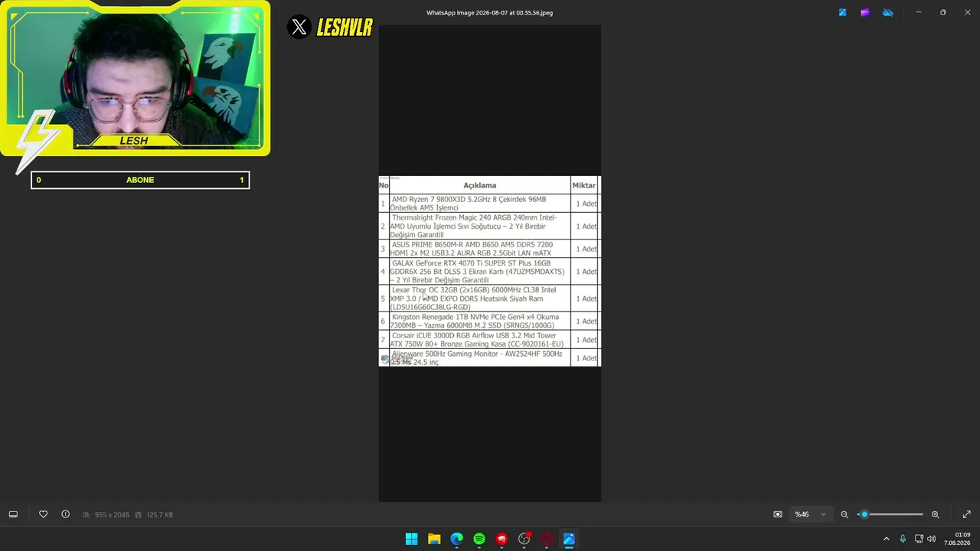This screenshot has height=551, width=980.
Task: Open the clock and date 01:09
Action: (x=957, y=539)
